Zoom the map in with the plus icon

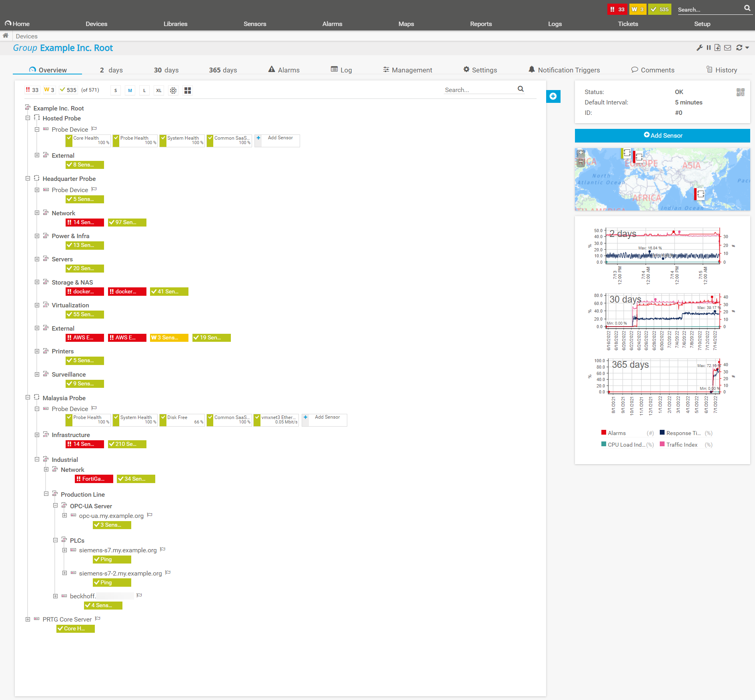pos(581,153)
